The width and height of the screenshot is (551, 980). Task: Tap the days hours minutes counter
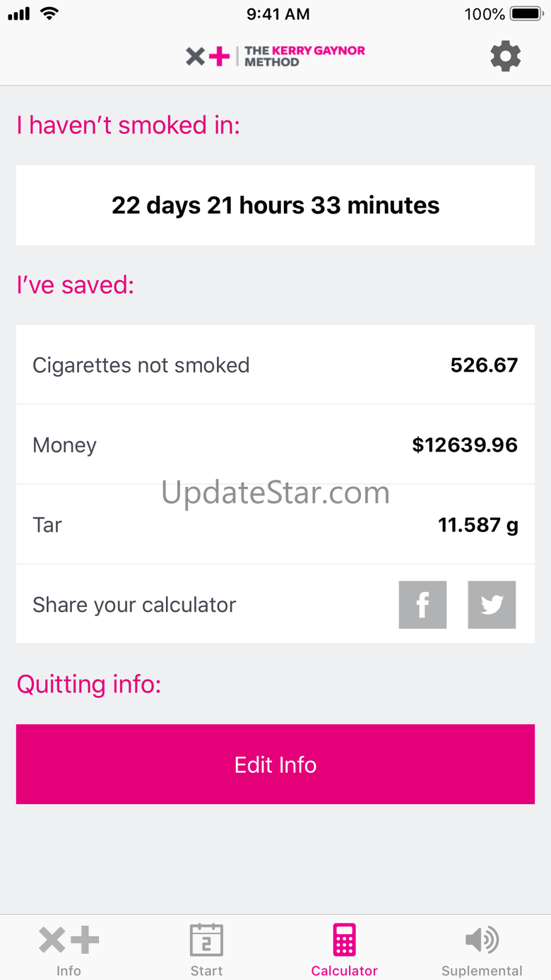pyautogui.click(x=275, y=206)
